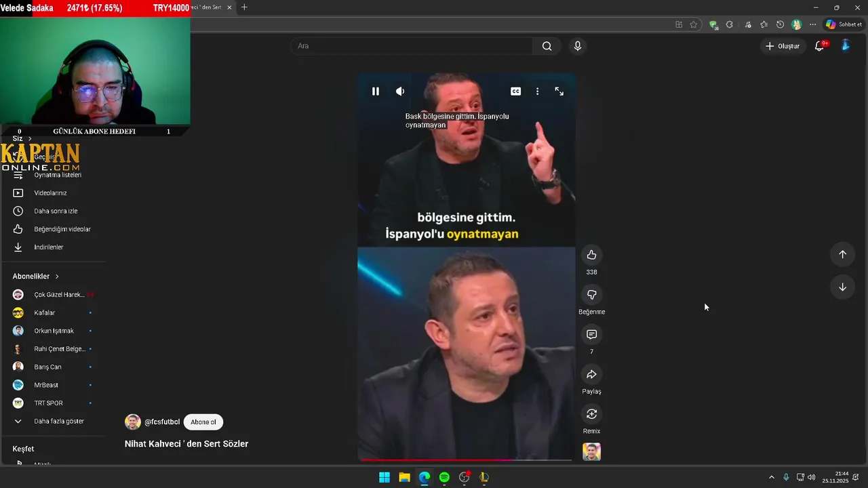This screenshot has width=868, height=488.
Task: Open a new browser tab
Action: [x=244, y=7]
